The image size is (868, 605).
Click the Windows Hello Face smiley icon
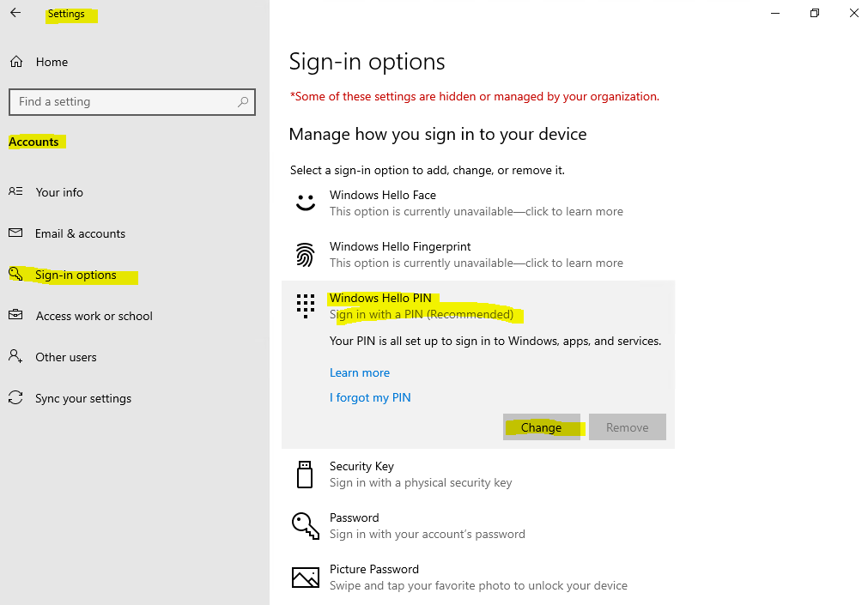pos(306,203)
